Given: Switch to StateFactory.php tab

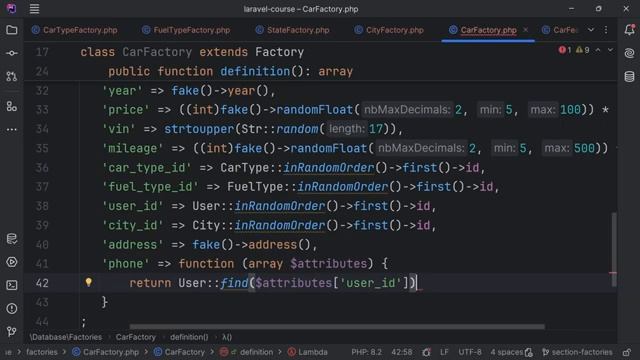Looking at the screenshot, I should coord(293,30).
